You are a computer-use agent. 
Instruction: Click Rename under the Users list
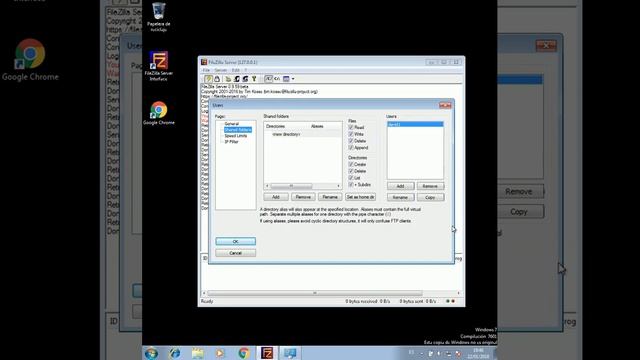pyautogui.click(x=400, y=197)
